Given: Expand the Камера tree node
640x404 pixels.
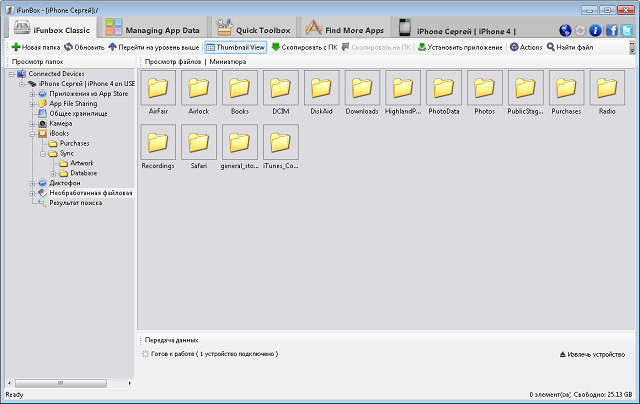Looking at the screenshot, I should [32, 124].
